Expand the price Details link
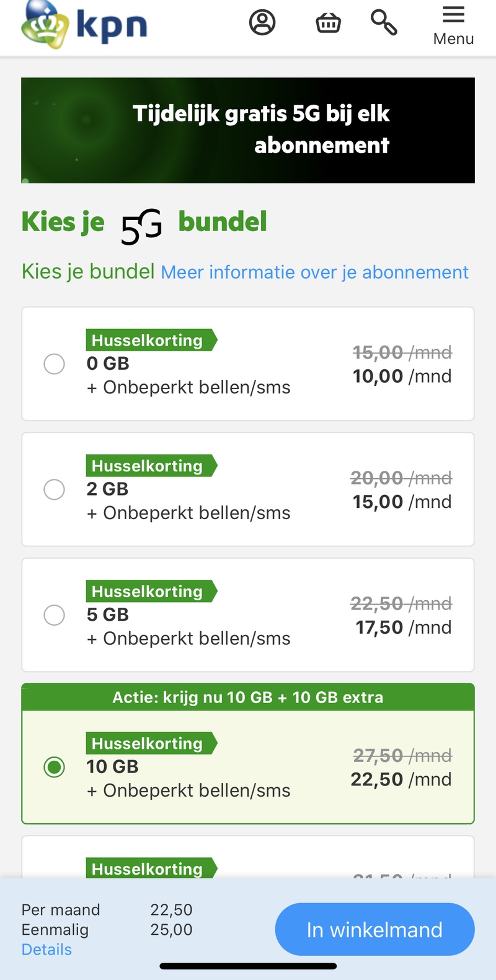Image resolution: width=496 pixels, height=980 pixels. pos(46,950)
